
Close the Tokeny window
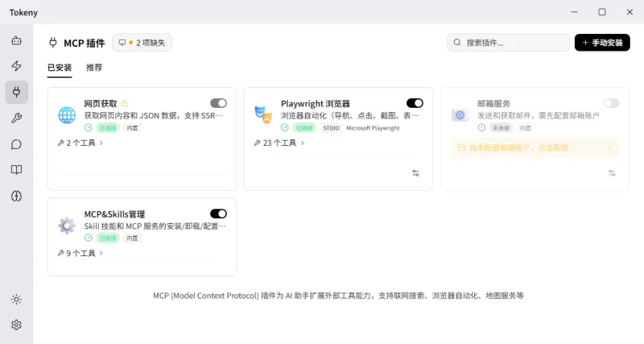coord(630,12)
